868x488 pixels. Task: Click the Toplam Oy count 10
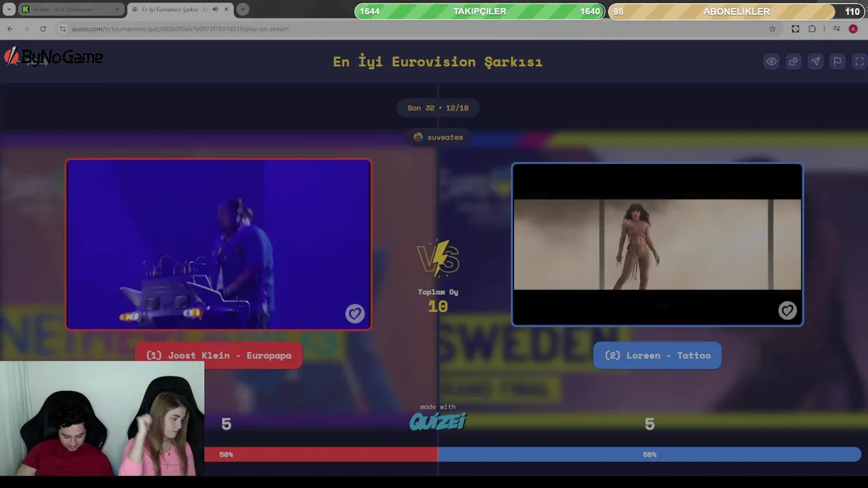click(x=438, y=306)
